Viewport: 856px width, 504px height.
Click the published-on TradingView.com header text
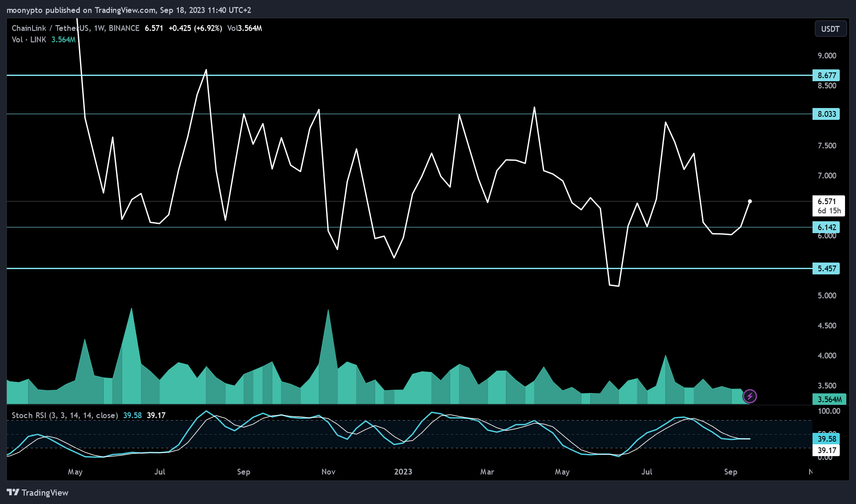coord(129,10)
